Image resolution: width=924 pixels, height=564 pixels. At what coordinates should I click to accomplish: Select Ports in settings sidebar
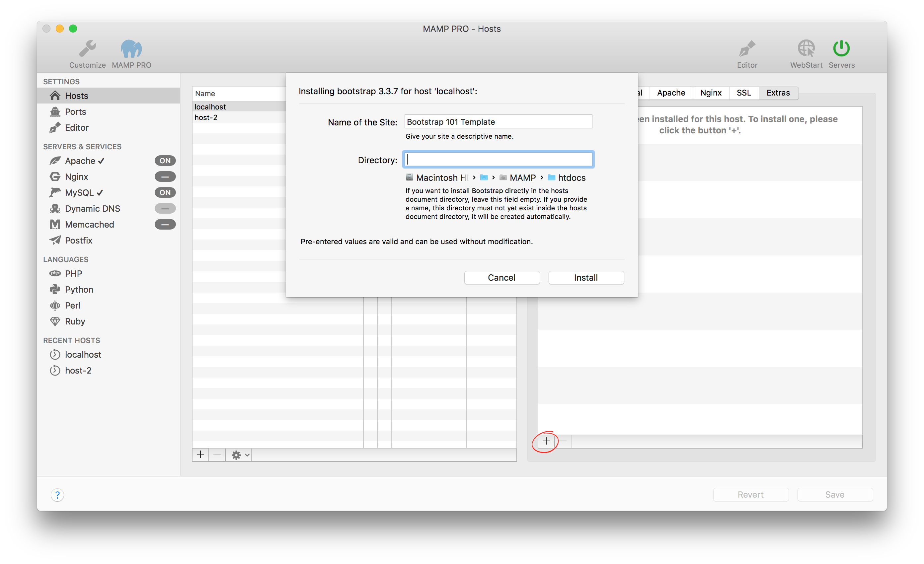point(75,112)
